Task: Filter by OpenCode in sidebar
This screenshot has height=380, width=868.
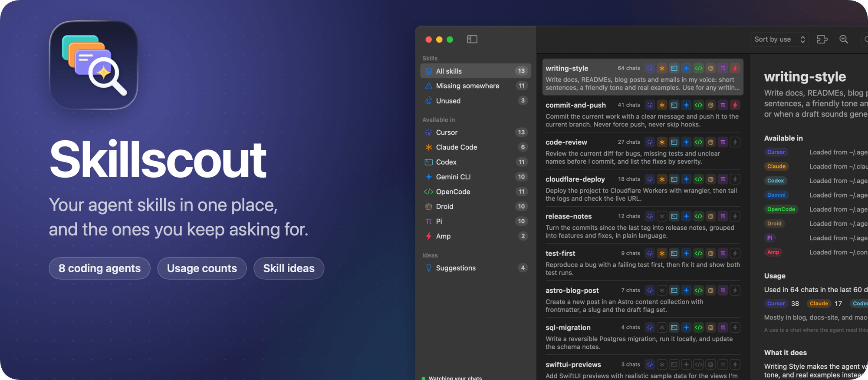Action: [476, 192]
